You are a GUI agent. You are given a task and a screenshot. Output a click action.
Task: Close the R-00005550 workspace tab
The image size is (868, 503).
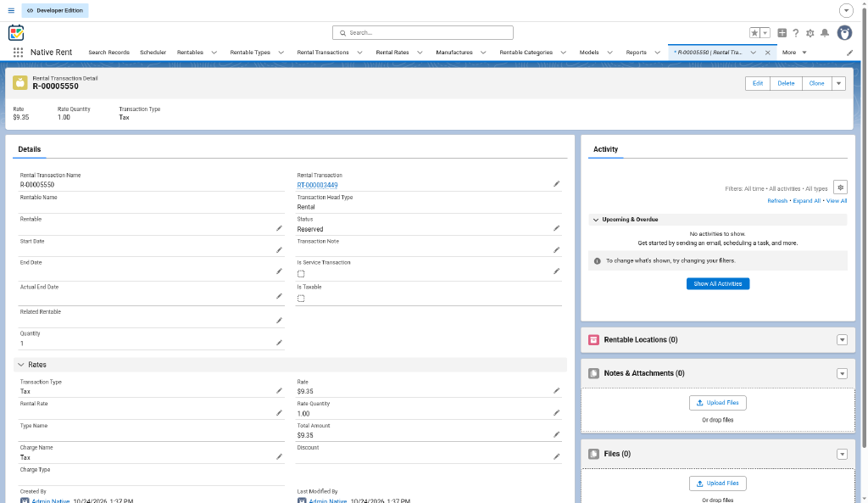767,53
